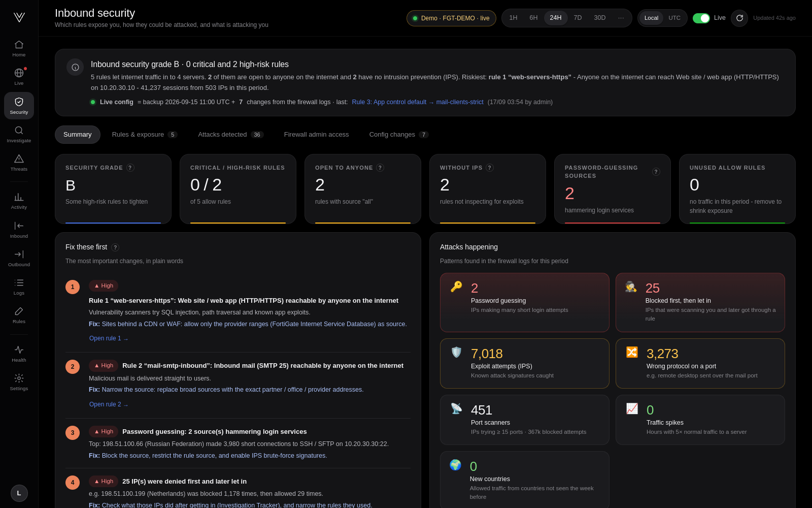Select the 1H time range
The width and height of the screenshot is (812, 508).
coord(514,18)
